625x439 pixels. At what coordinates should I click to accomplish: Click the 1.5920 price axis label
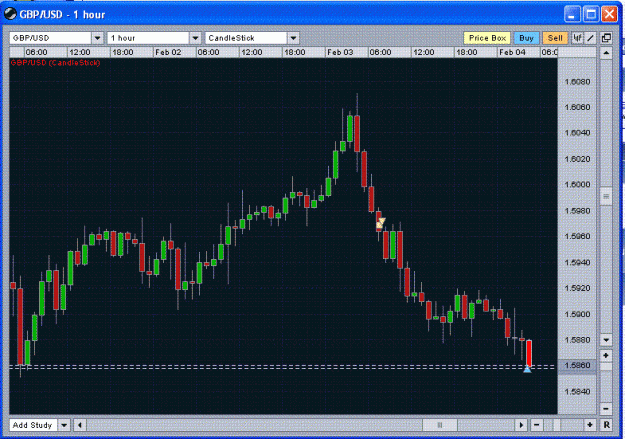[577, 288]
